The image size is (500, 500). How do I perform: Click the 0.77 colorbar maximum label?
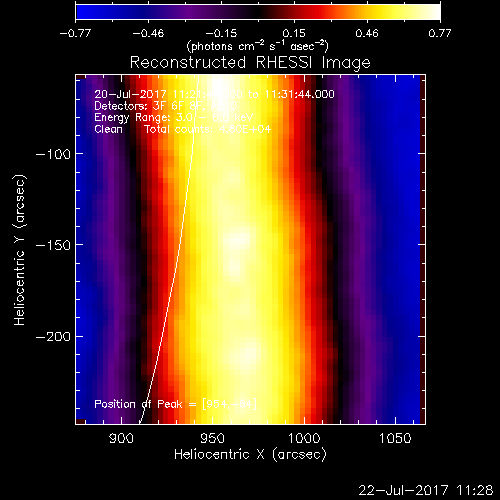tap(440, 33)
